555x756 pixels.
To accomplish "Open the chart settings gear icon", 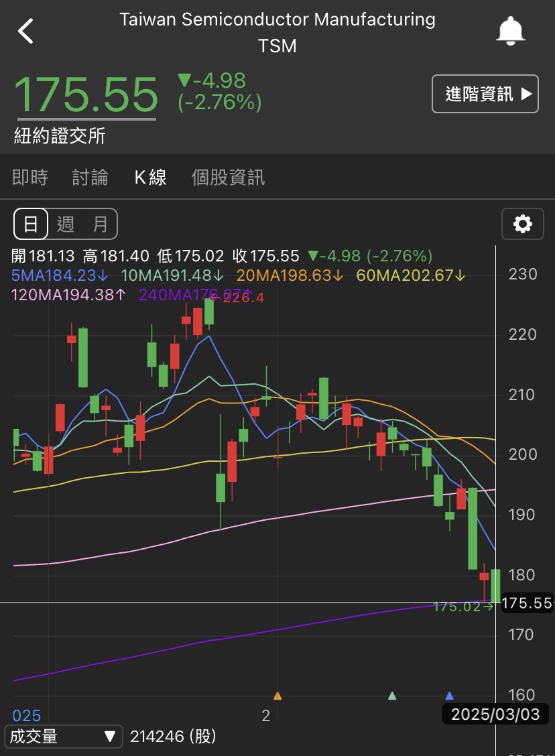I will (523, 224).
